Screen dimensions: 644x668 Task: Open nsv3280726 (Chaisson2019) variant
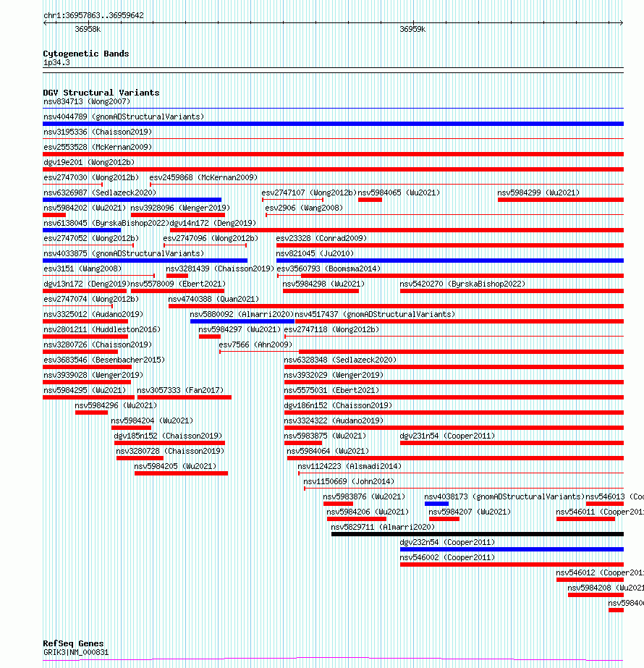(98, 344)
